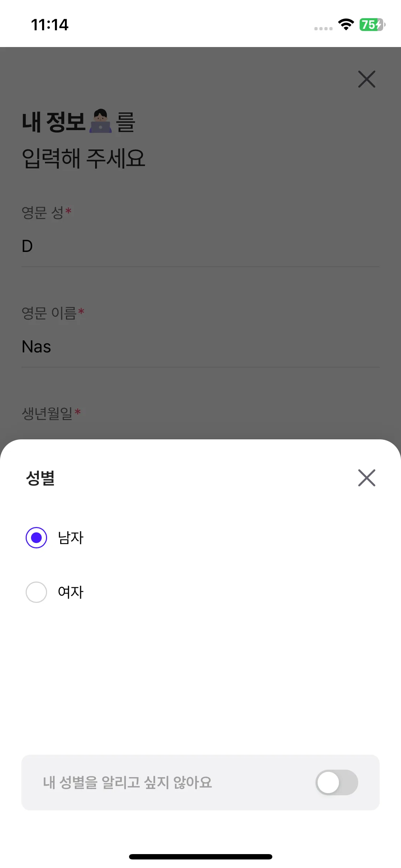
Task: Close the 성별 bottom sheet
Action: [x=366, y=478]
